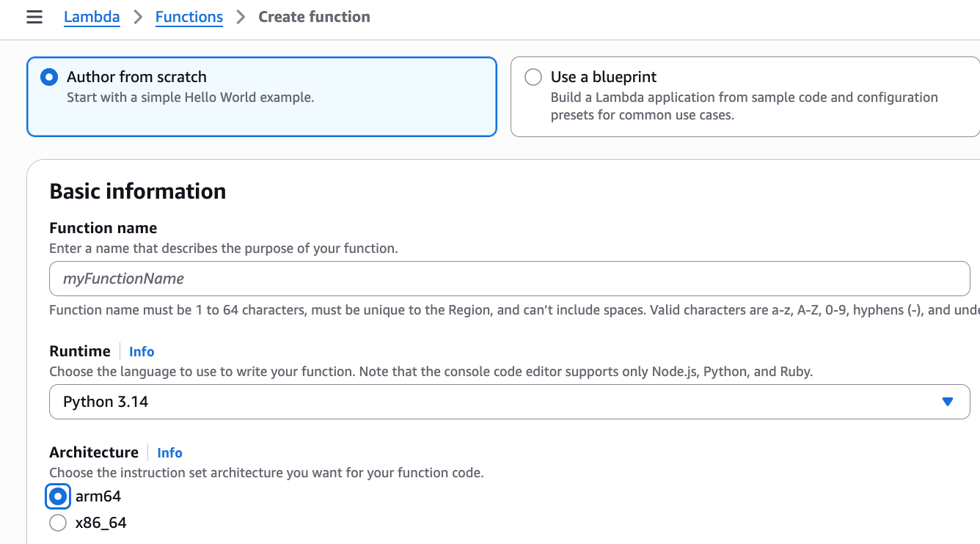Screen dimensions: 980x544
Task: Choose the arm64 architecture option
Action: coord(58,496)
